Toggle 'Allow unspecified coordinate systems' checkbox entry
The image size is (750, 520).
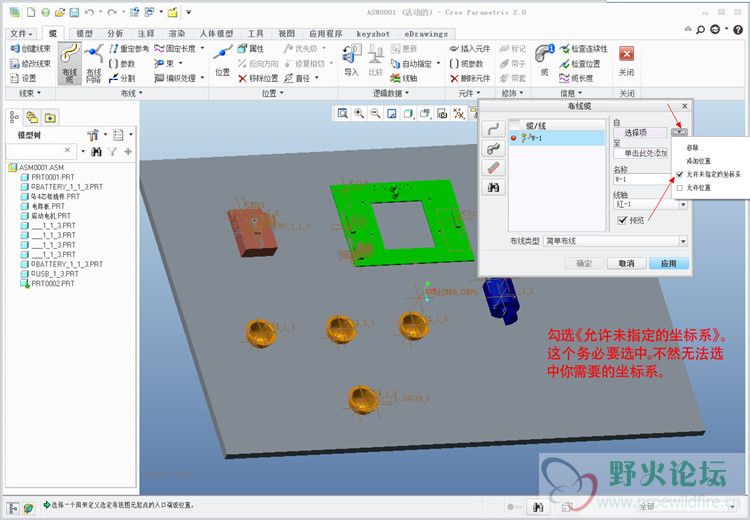coord(680,175)
